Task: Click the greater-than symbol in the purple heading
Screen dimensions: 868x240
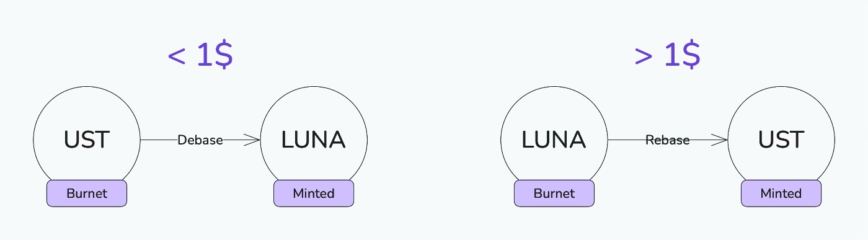Action: pos(644,56)
